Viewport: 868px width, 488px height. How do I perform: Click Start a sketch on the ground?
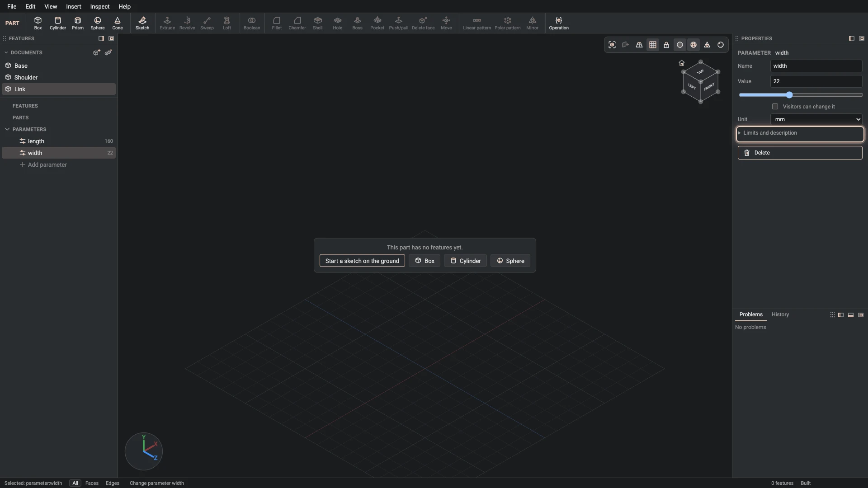pos(362,261)
